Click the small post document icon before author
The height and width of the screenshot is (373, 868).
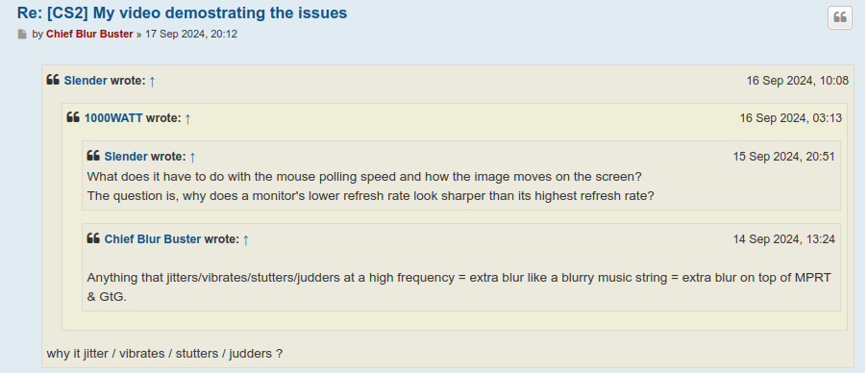coord(22,35)
